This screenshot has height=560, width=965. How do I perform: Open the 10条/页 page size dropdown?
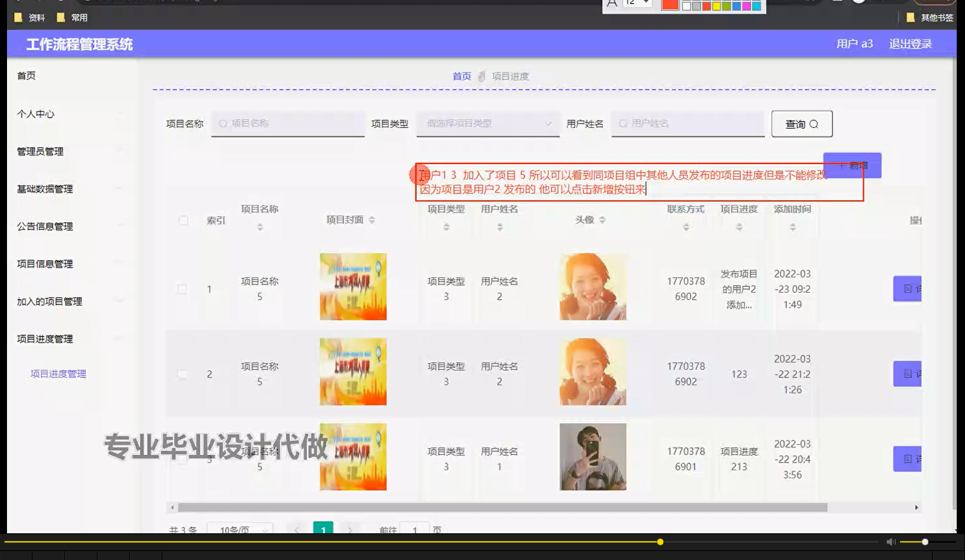pos(240,530)
